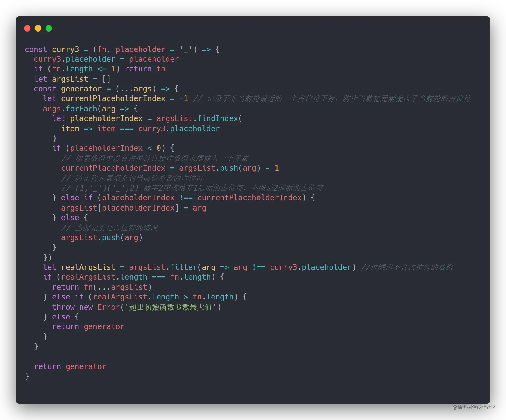Click the 'let argsList = []' line

(x=72, y=79)
